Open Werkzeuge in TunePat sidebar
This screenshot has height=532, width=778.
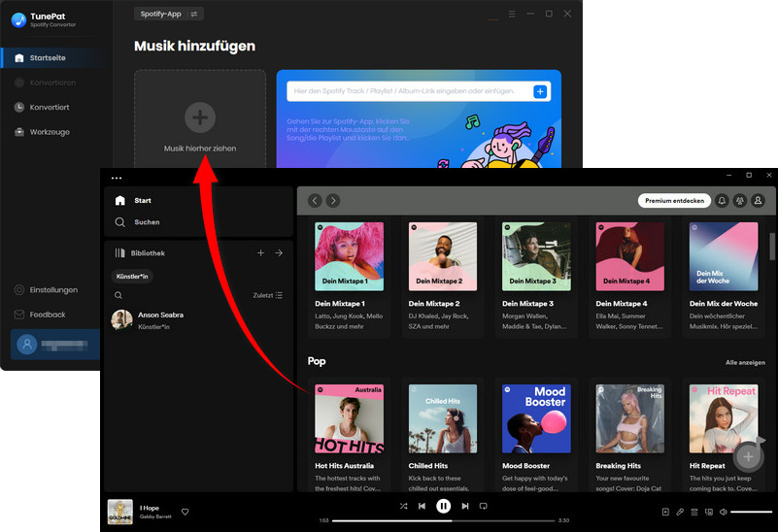pos(50,132)
